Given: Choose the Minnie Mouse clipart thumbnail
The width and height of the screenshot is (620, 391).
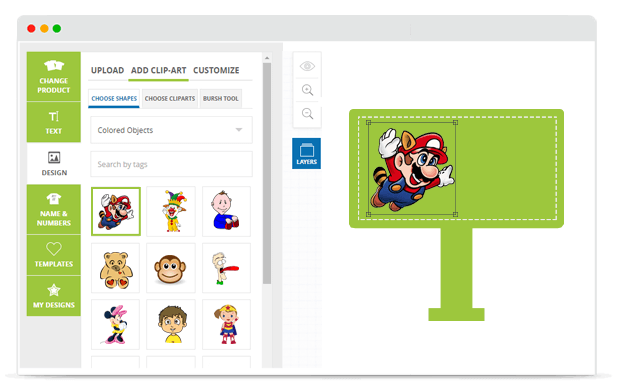Looking at the screenshot, I should pos(115,325).
